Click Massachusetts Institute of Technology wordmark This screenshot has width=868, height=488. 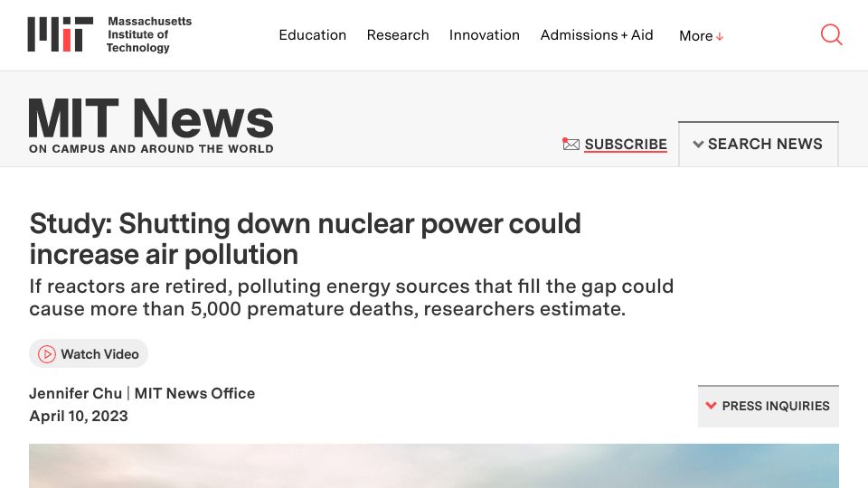click(x=149, y=34)
